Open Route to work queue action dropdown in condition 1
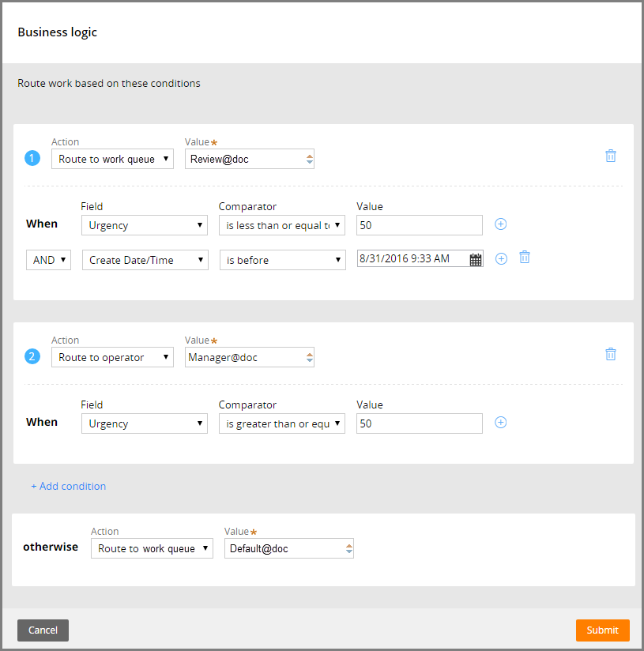 (x=112, y=159)
